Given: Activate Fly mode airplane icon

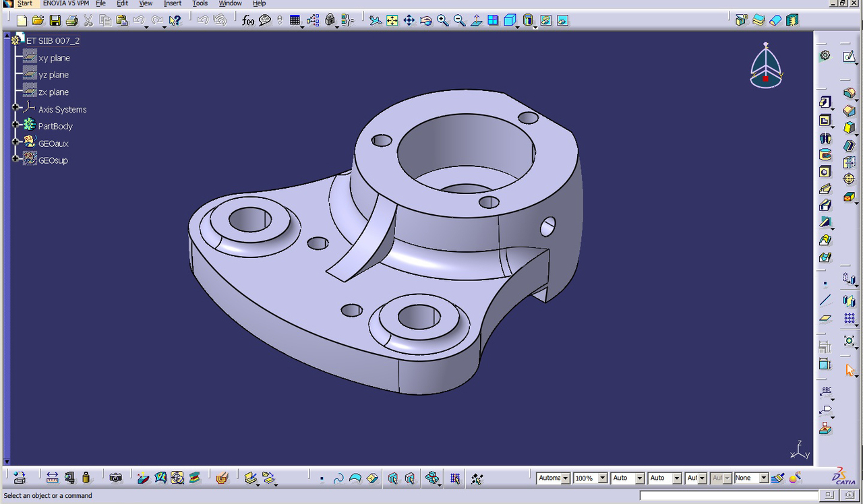Looking at the screenshot, I should (x=376, y=21).
